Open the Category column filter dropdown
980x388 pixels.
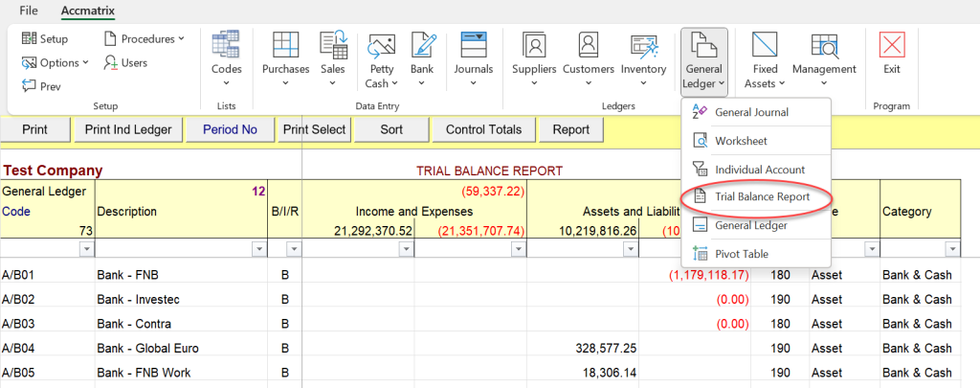click(x=952, y=249)
